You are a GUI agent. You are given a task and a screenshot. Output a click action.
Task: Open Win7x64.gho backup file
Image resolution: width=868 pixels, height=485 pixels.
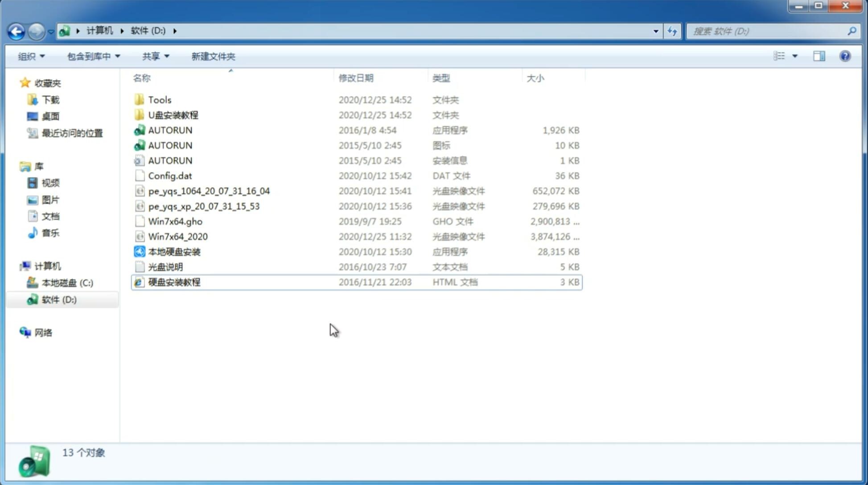click(175, 221)
